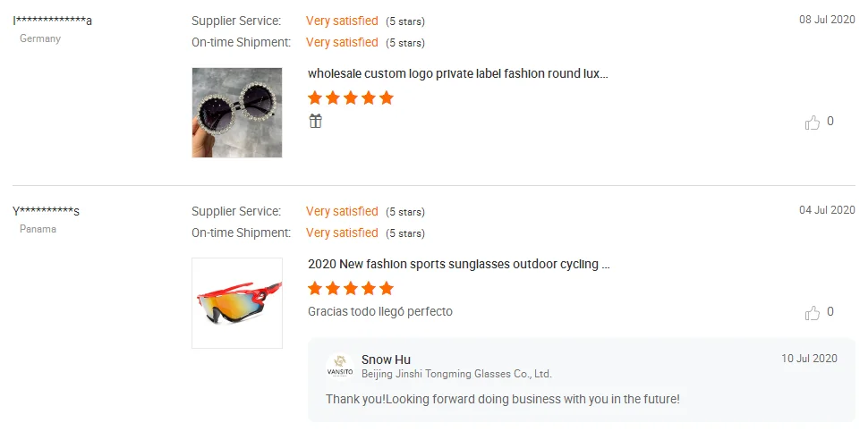Click the 04 Jul 2020 review date
The image size is (868, 440).
[x=827, y=210]
